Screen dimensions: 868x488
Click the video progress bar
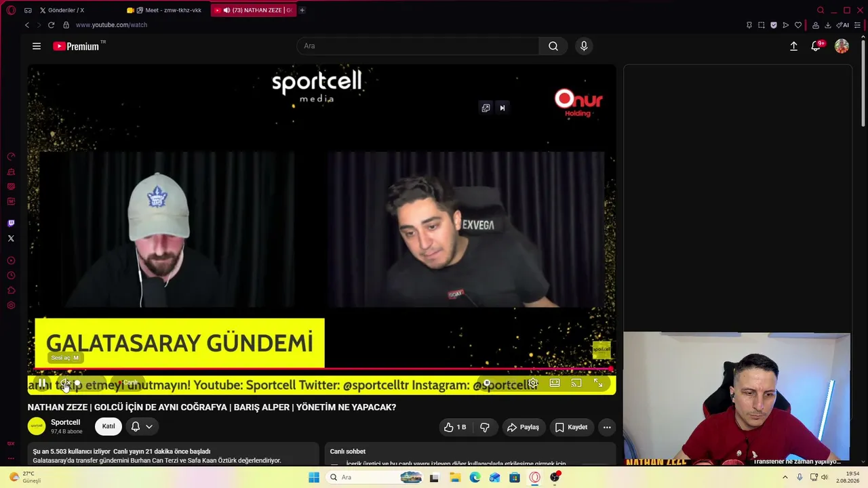322,369
